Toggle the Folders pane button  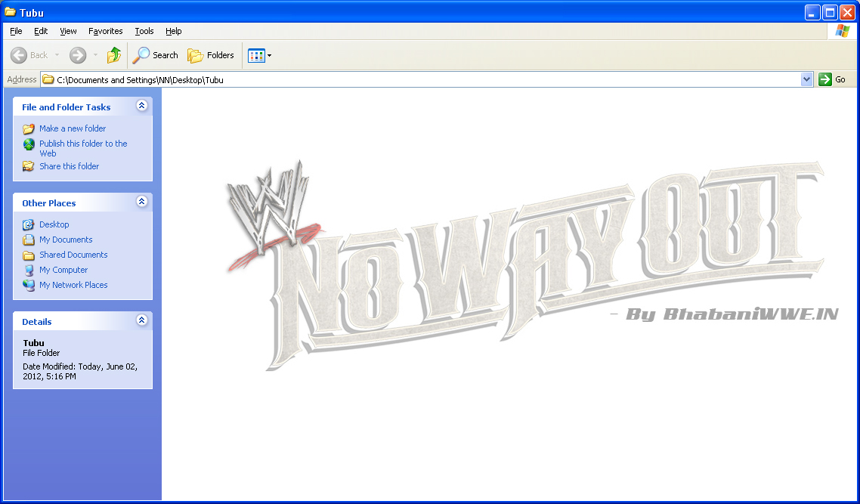click(x=211, y=55)
